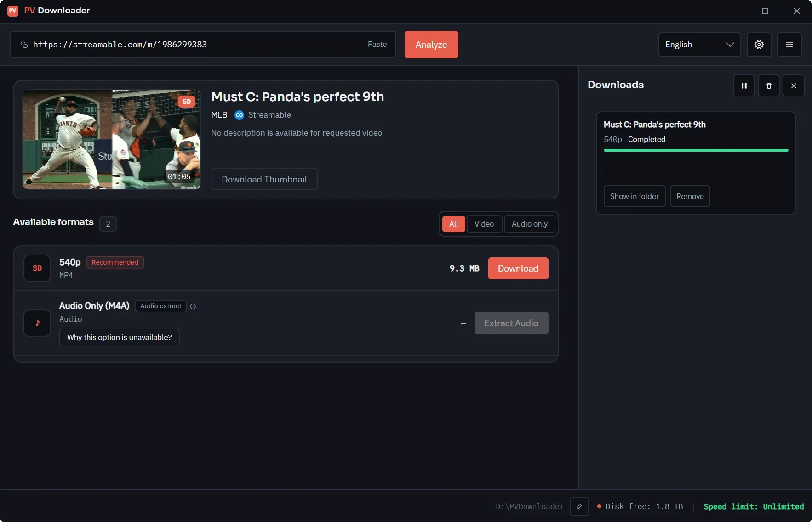Click the PV app logo

coord(13,11)
